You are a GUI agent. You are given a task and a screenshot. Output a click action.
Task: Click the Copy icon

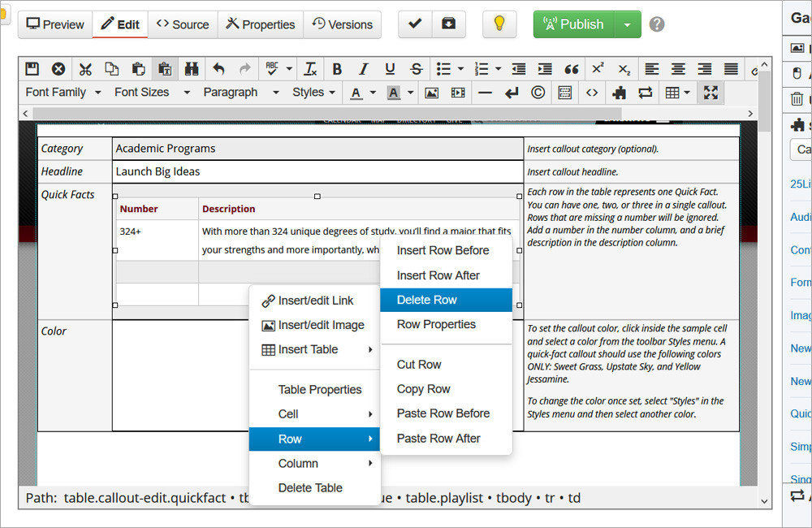(112, 69)
